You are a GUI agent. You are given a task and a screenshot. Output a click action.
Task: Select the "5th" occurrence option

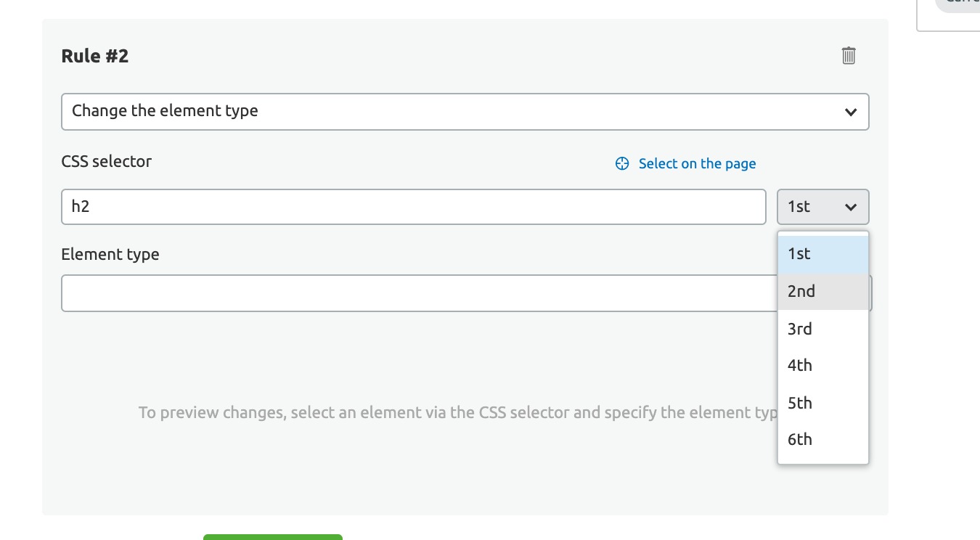coord(822,403)
